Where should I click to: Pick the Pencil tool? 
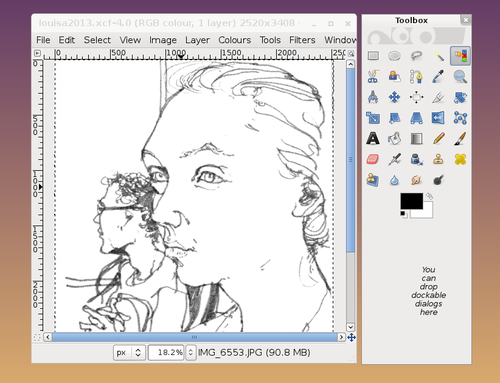click(438, 138)
